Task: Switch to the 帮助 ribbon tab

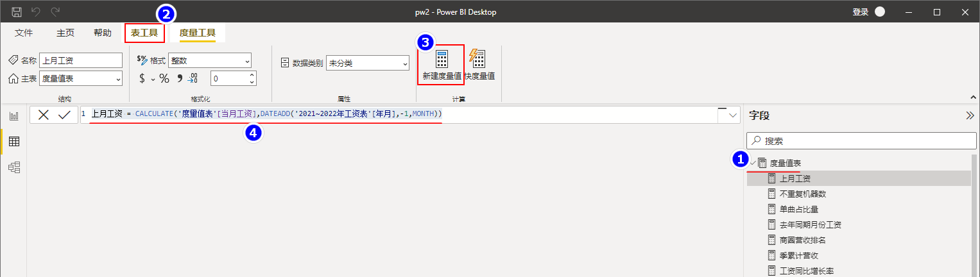Action: (x=103, y=33)
